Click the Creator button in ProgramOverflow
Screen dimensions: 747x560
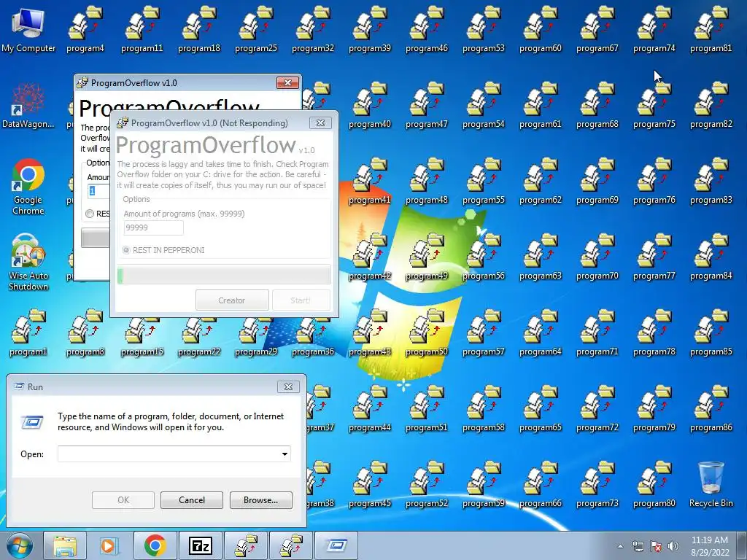[x=232, y=300]
